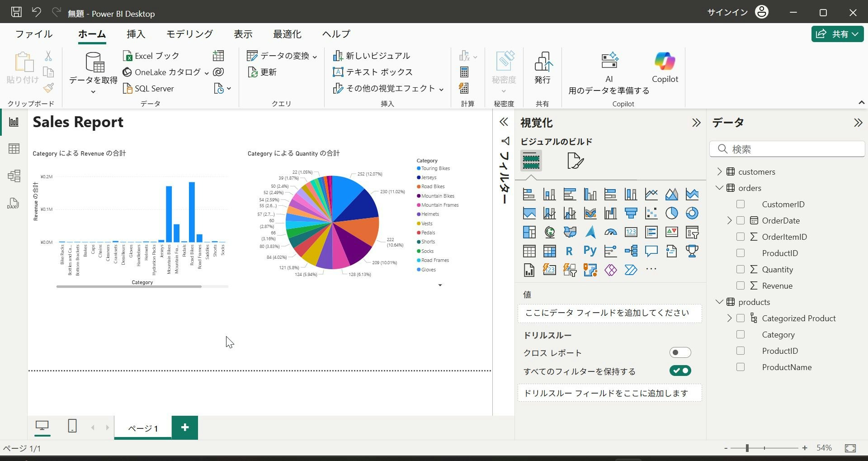Screen dimensions: 868x461
Task: Select the funnel chart visual
Action: tap(631, 213)
